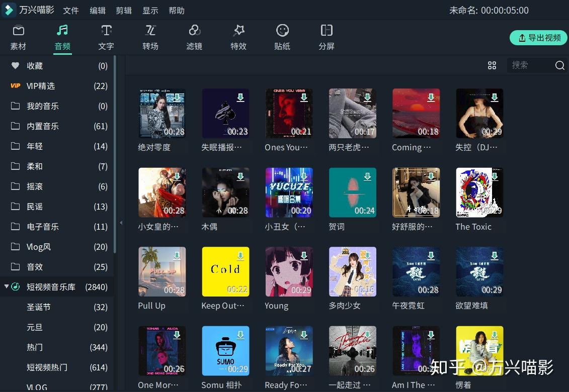Open the 电子音乐 folder
The width and height of the screenshot is (569, 392).
tap(57, 227)
